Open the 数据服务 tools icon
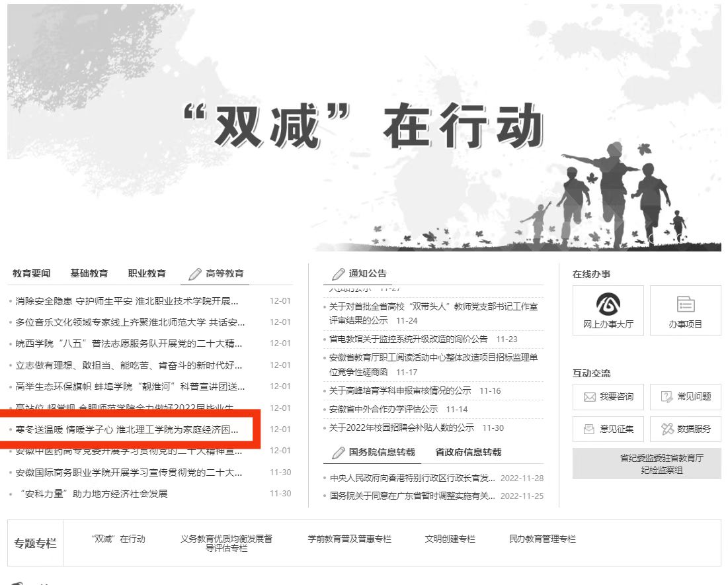 coord(667,429)
